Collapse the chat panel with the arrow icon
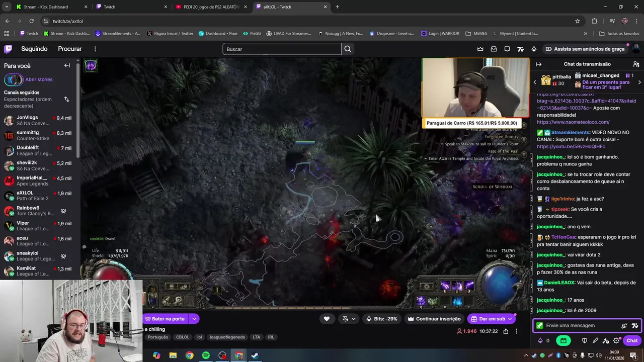This screenshot has height=362, width=644. click(538, 64)
